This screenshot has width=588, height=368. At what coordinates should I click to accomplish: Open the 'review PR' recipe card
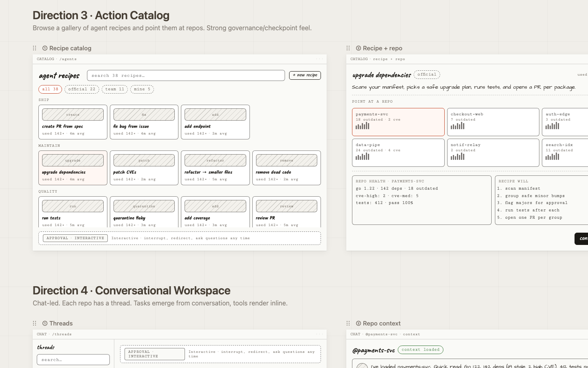pos(287,212)
